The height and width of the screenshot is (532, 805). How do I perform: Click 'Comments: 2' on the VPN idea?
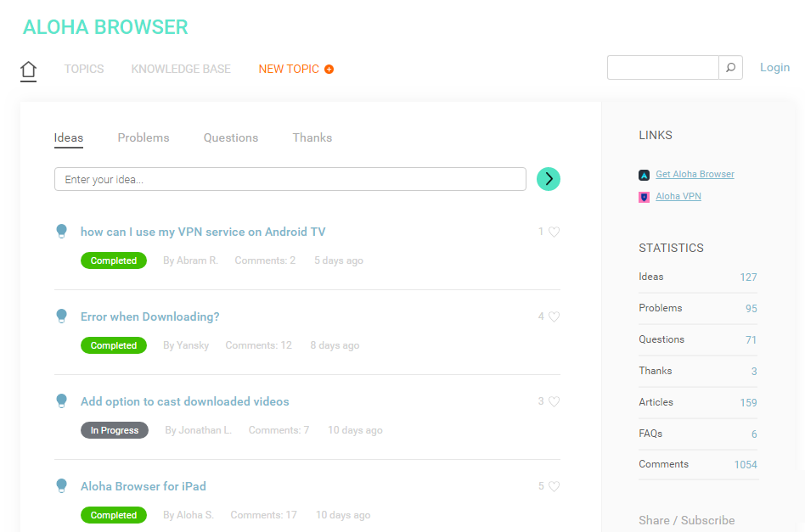pos(265,260)
